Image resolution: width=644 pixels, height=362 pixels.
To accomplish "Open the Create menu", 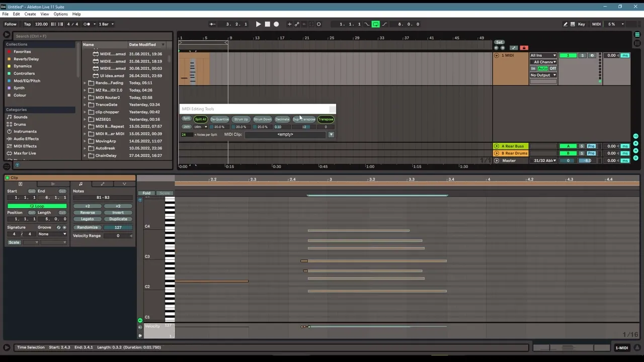I will tap(30, 14).
